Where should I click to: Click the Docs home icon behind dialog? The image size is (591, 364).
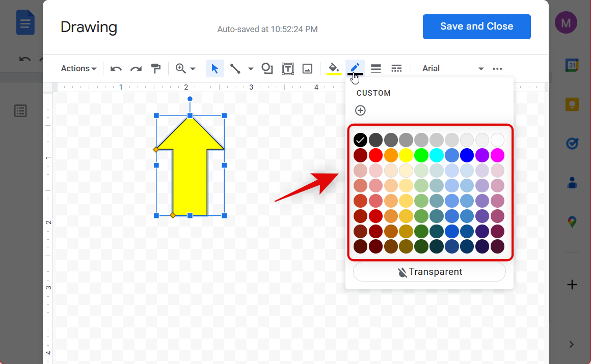25,23
